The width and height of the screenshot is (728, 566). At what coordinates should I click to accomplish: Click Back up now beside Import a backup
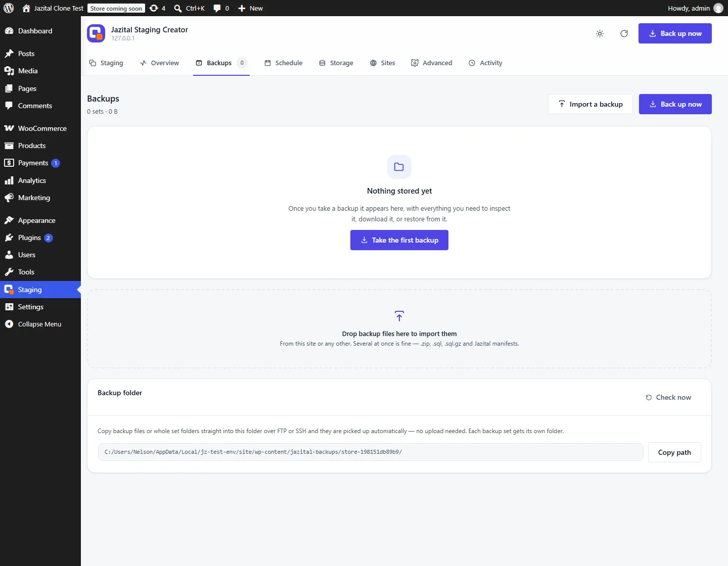(x=675, y=104)
